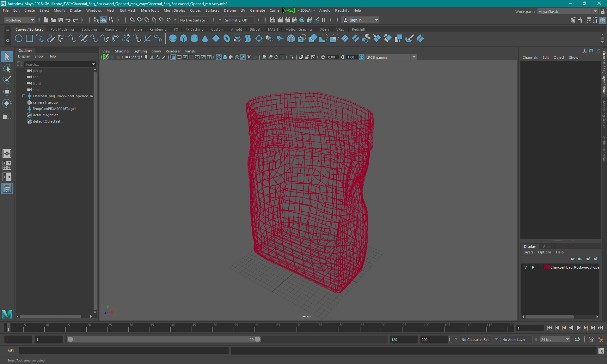The width and height of the screenshot is (607, 364).
Task: Click the Sculpting tool icon
Action: (89, 29)
